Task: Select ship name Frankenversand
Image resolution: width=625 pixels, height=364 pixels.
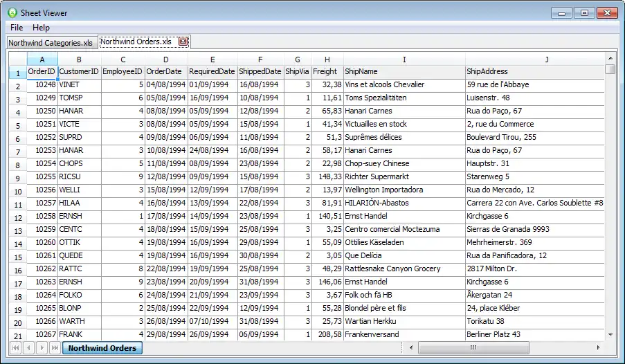Action: [x=405, y=334]
